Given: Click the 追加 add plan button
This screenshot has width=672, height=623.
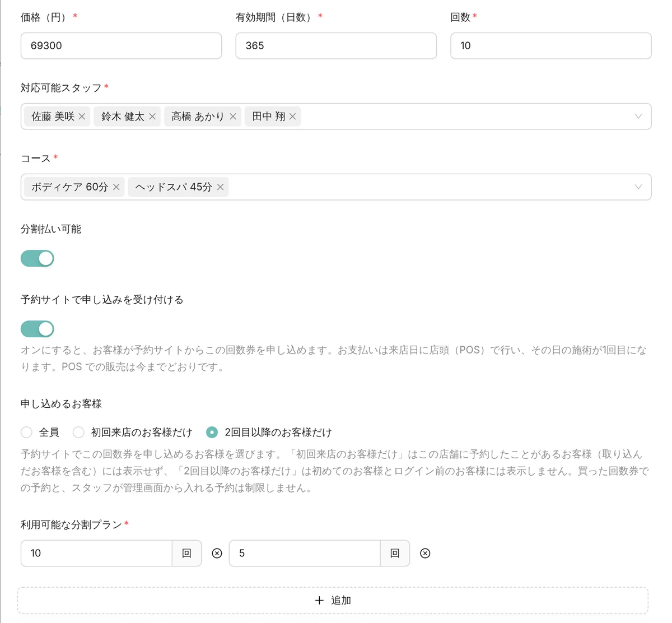Looking at the screenshot, I should [333, 601].
